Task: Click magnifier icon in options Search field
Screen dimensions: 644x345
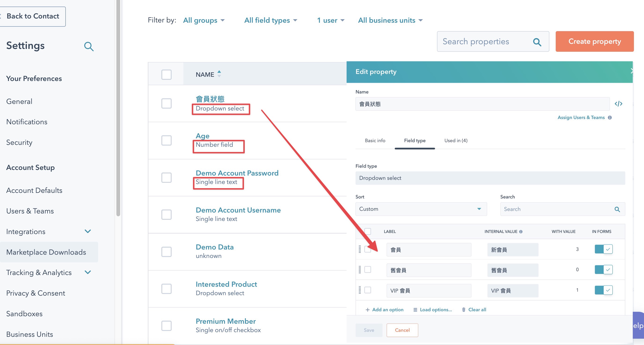Action: coord(617,209)
